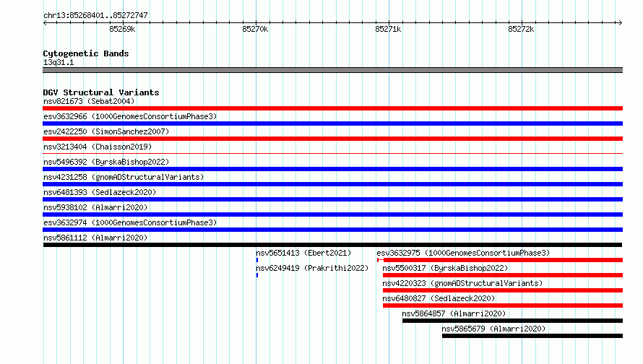
Task: Click the blue bar under esv3632974
Action: tap(332, 230)
